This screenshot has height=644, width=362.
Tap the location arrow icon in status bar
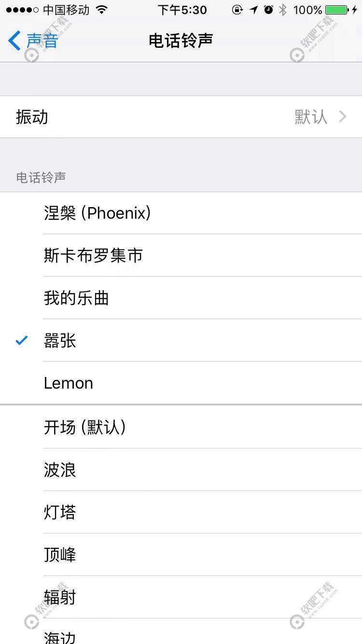click(x=253, y=10)
